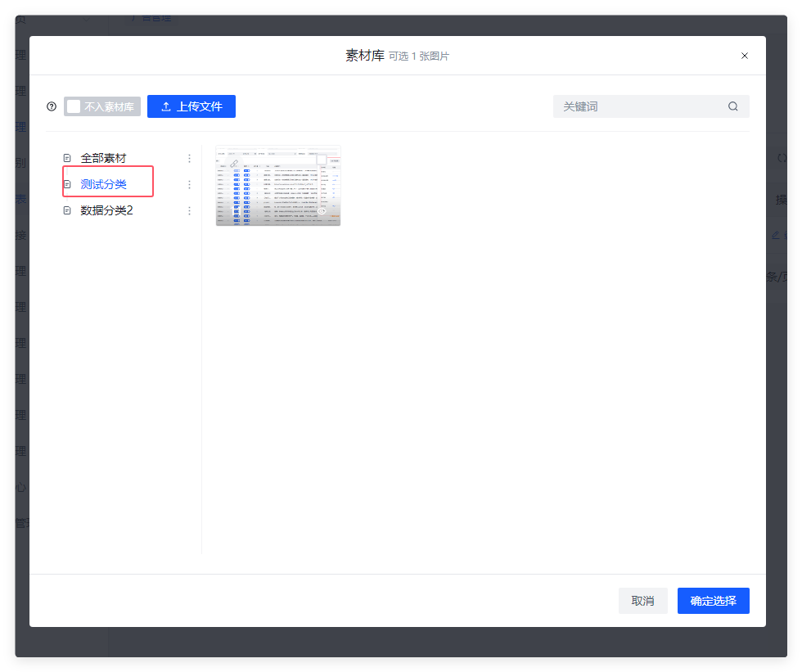Screen dimensions: 802x672
Task: Click the eye preview icon on the thumbnail
Action: [x=322, y=211]
